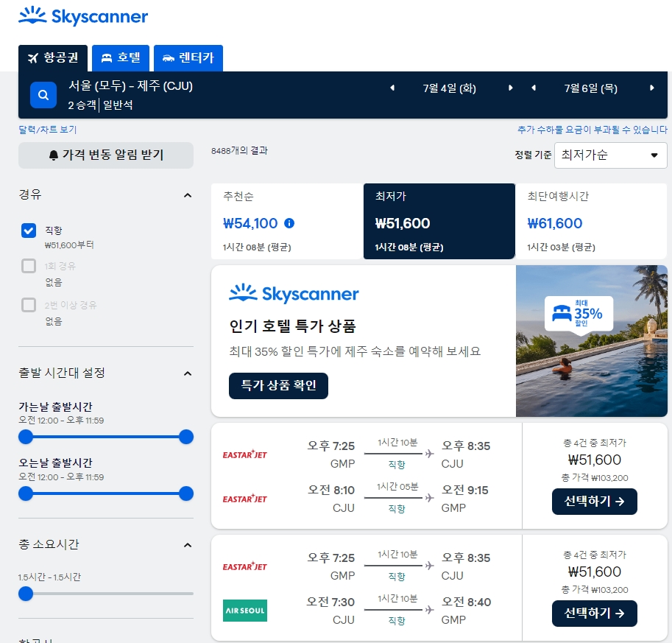Image resolution: width=672 pixels, height=643 pixels.
Task: Click the search magnifier icon
Action: [x=43, y=94]
